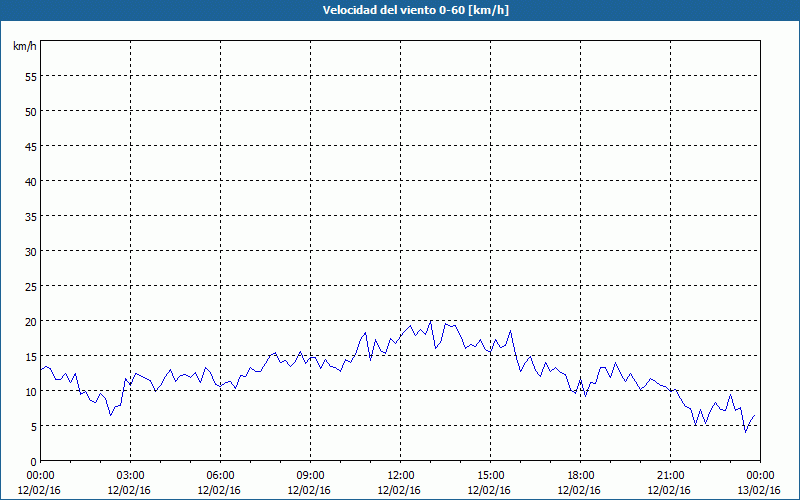Click the 15:00 time label
The image size is (800, 500).
(x=490, y=476)
